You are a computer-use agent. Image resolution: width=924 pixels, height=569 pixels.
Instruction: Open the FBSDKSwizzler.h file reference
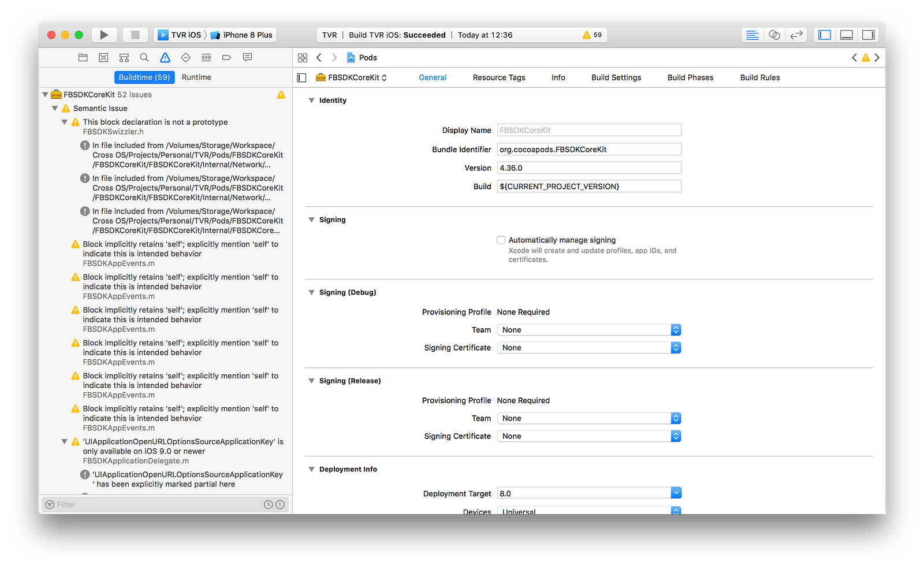click(113, 132)
